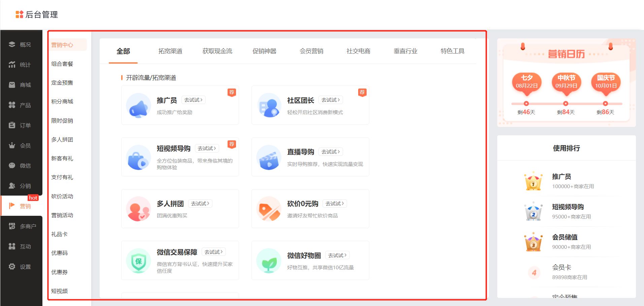Image resolution: width=644 pixels, height=306 pixels.
Task: Click 去试试 next to 多人拼团
Action: tap(200, 204)
